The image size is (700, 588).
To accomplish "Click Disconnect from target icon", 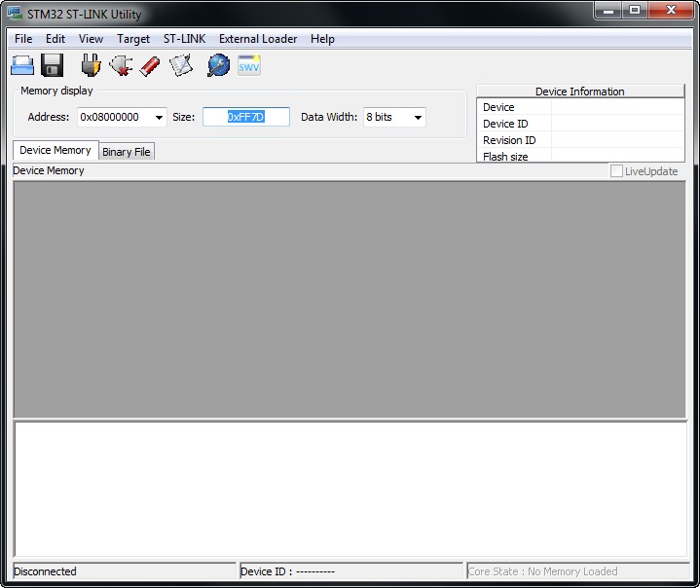I will click(121, 65).
